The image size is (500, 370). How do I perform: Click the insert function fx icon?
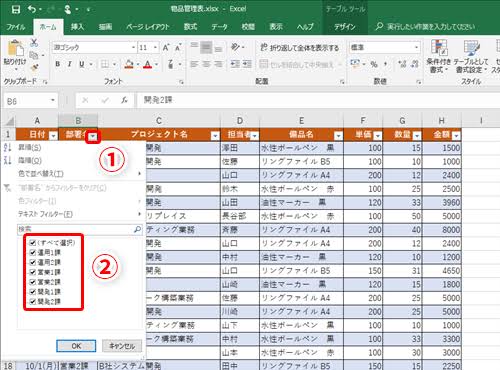[124, 100]
